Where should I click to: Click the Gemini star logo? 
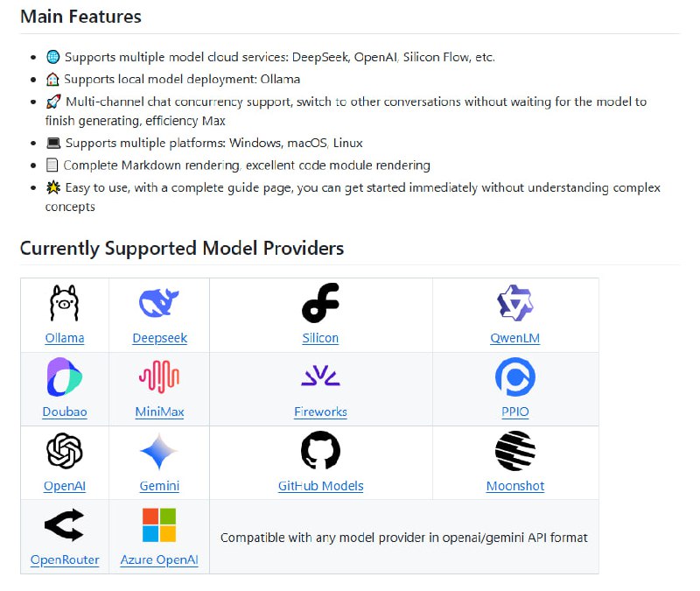coord(159,452)
